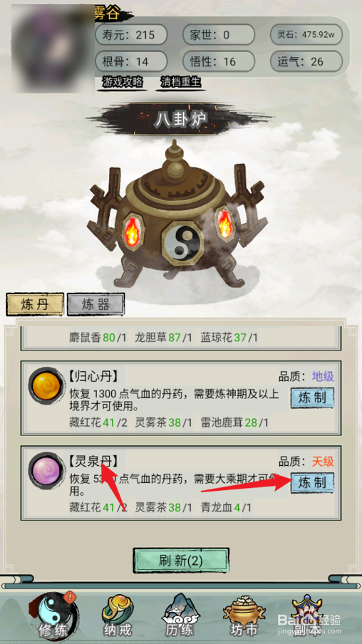Click the 清档重生 reset link
The image size is (362, 644).
pyautogui.click(x=181, y=82)
